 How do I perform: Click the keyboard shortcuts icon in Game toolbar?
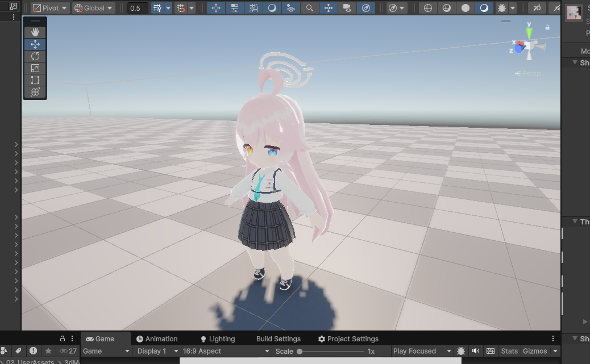[491, 351]
